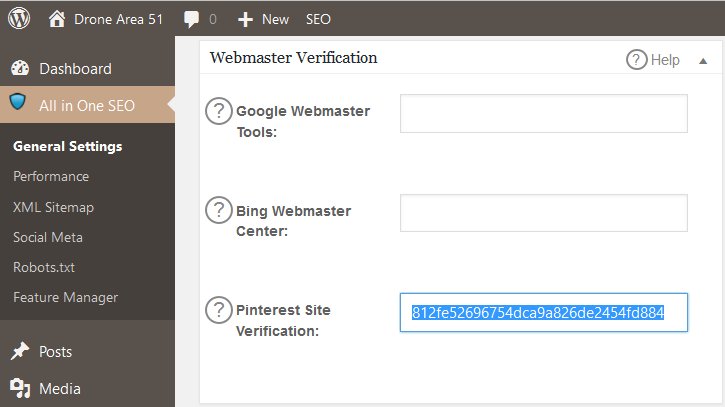Click the Bing Webmaster Center label
Screen dimensions: 725x407
click(x=294, y=221)
